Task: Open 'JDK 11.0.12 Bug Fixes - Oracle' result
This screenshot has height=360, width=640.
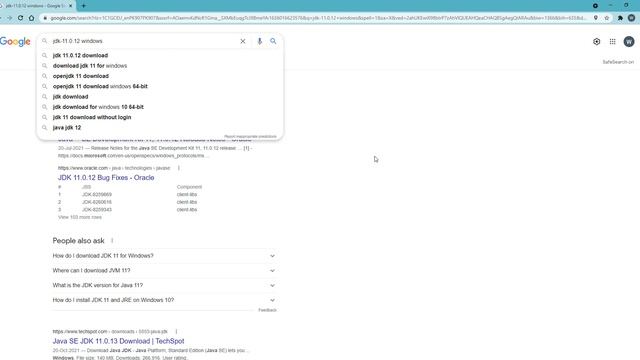Action: click(106, 178)
